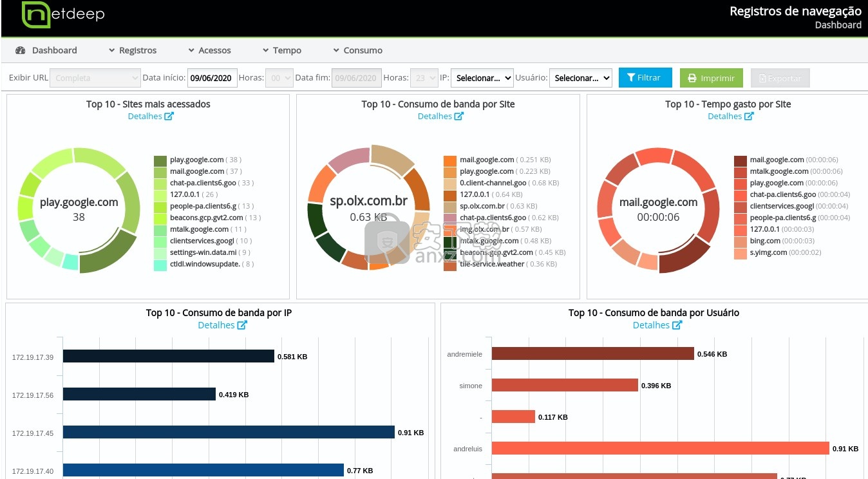Click mail.google.com (00:00:06) legend swatch
Screen dimensions: 868x479
pyautogui.click(x=741, y=160)
